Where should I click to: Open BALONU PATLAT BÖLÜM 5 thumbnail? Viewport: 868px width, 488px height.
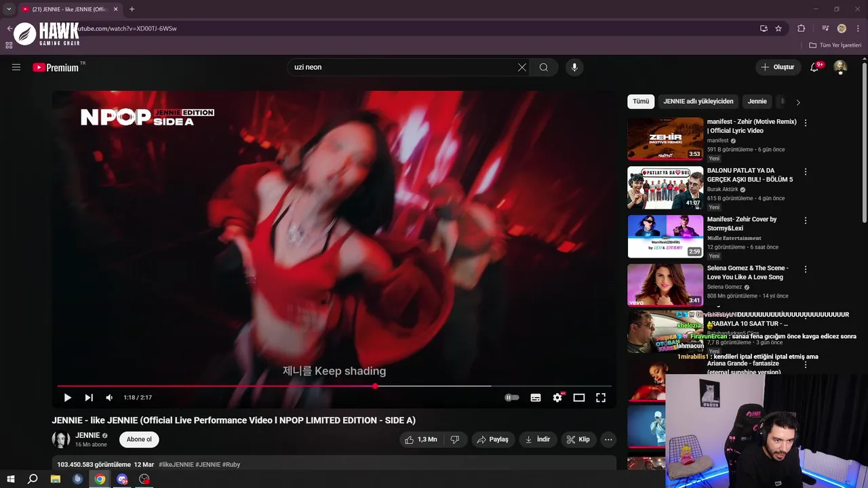665,188
